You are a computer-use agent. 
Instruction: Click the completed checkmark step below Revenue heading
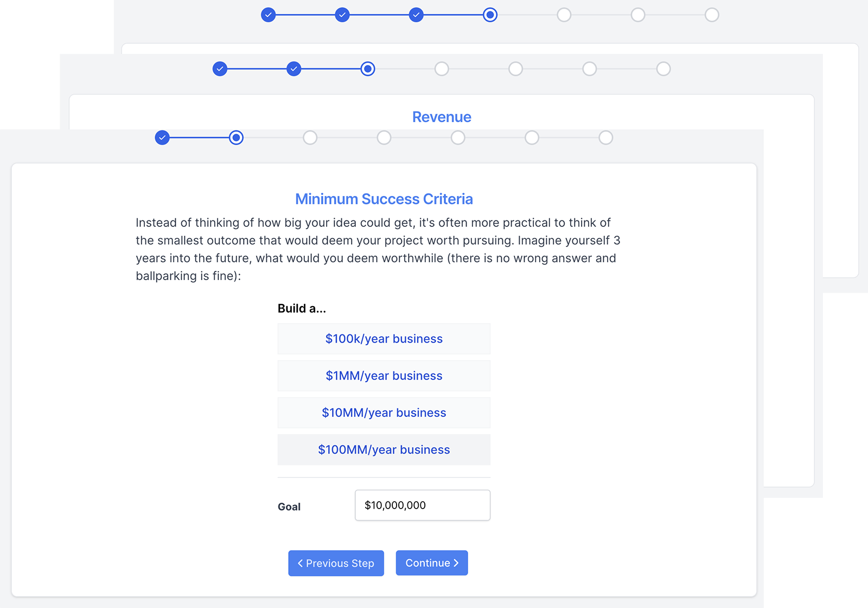(162, 138)
